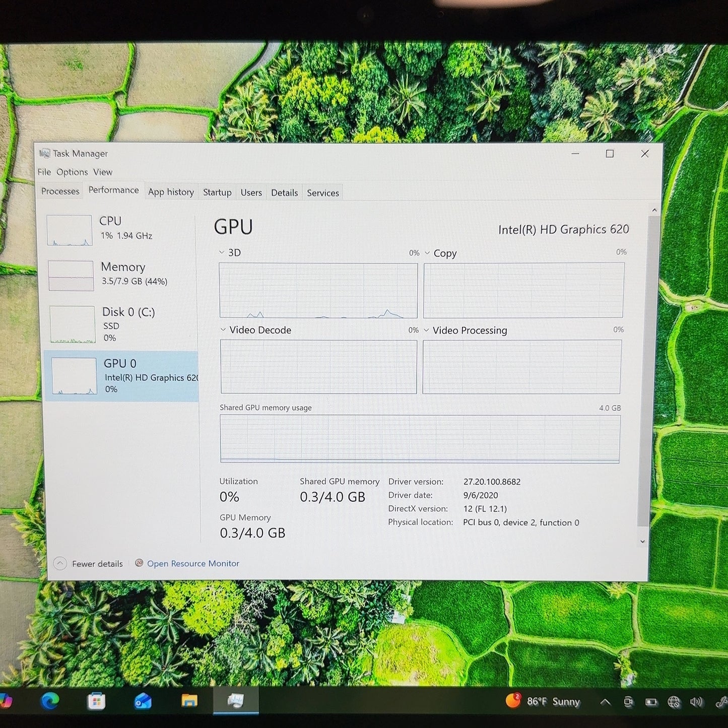Open the weather widget showing 86°F Sunny
The width and height of the screenshot is (728, 728).
[543, 701]
